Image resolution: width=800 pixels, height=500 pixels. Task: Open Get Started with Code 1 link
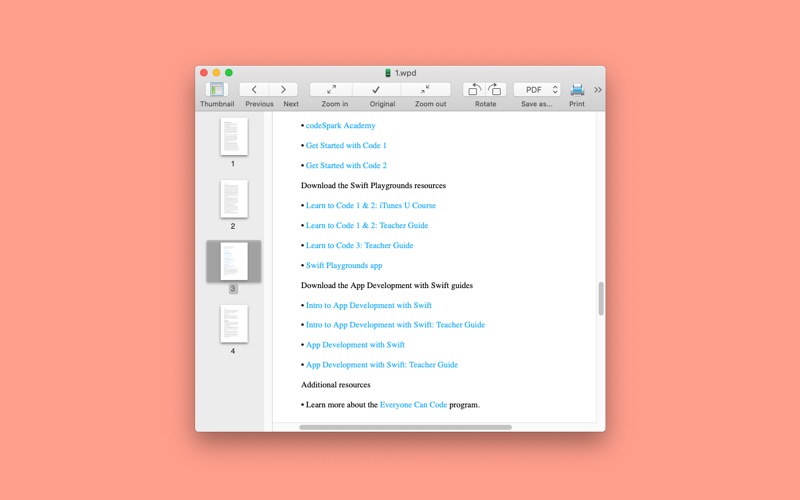click(x=346, y=145)
